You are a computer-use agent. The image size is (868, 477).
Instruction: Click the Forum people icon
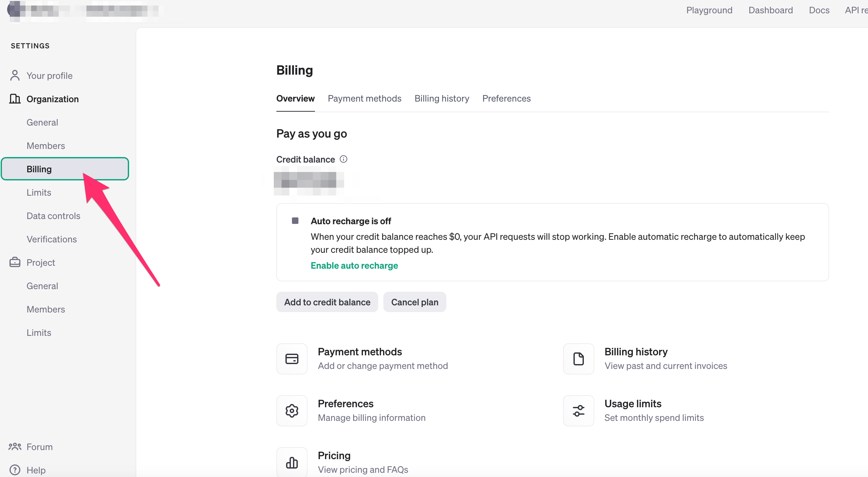[15, 447]
